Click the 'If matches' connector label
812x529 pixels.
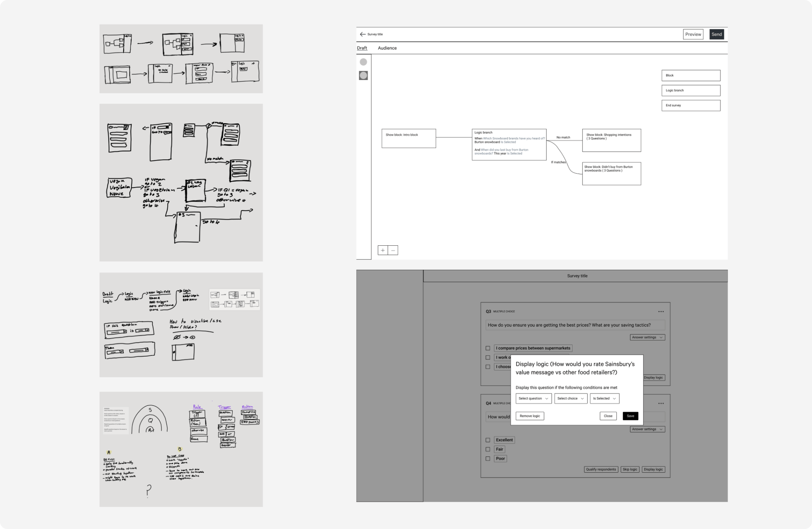tap(558, 162)
